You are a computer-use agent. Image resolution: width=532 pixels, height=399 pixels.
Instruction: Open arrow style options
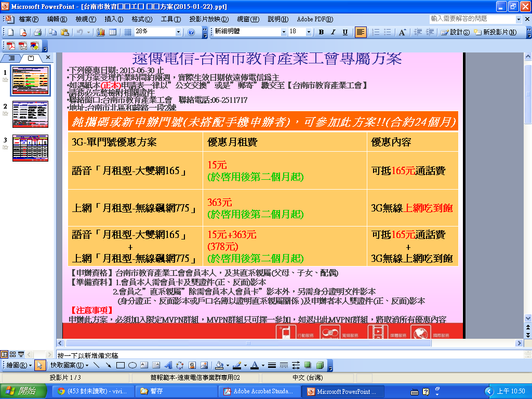click(x=296, y=365)
